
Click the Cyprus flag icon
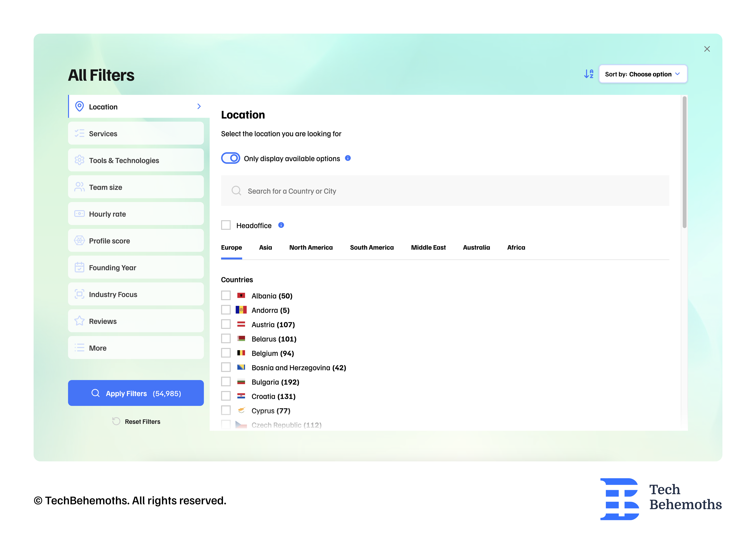click(x=241, y=410)
